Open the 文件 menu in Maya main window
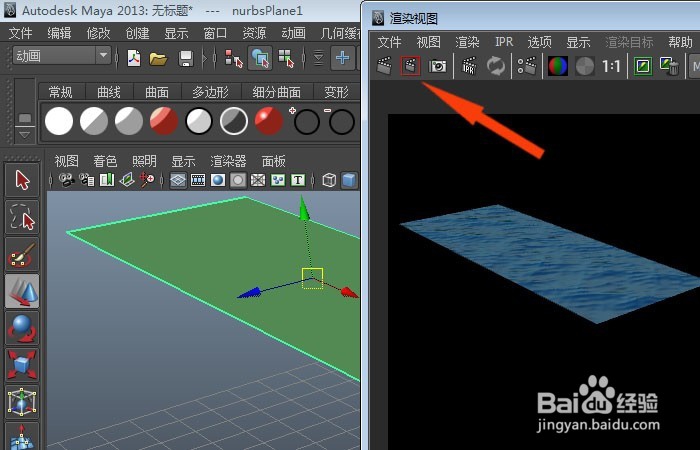 pyautogui.click(x=21, y=33)
